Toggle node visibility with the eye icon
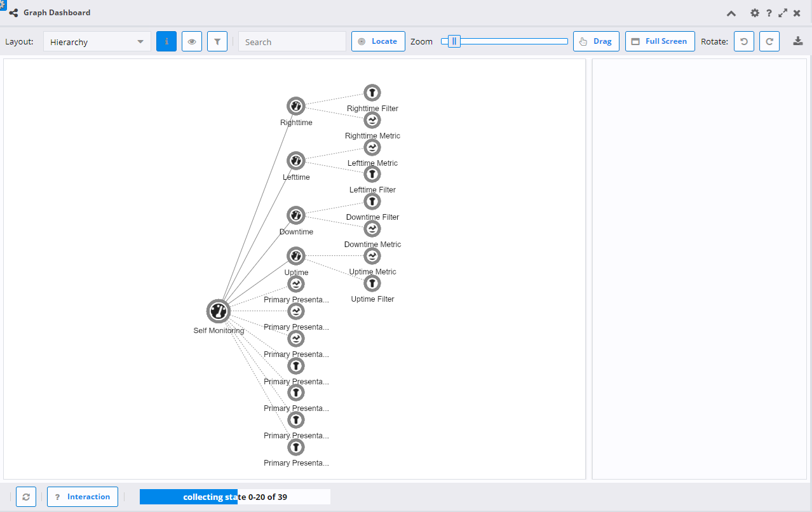This screenshot has width=812, height=512. [191, 41]
